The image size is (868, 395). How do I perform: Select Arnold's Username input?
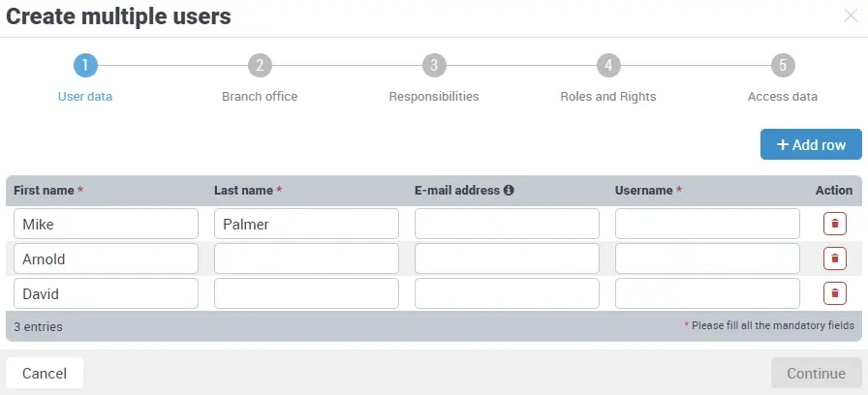tap(707, 258)
